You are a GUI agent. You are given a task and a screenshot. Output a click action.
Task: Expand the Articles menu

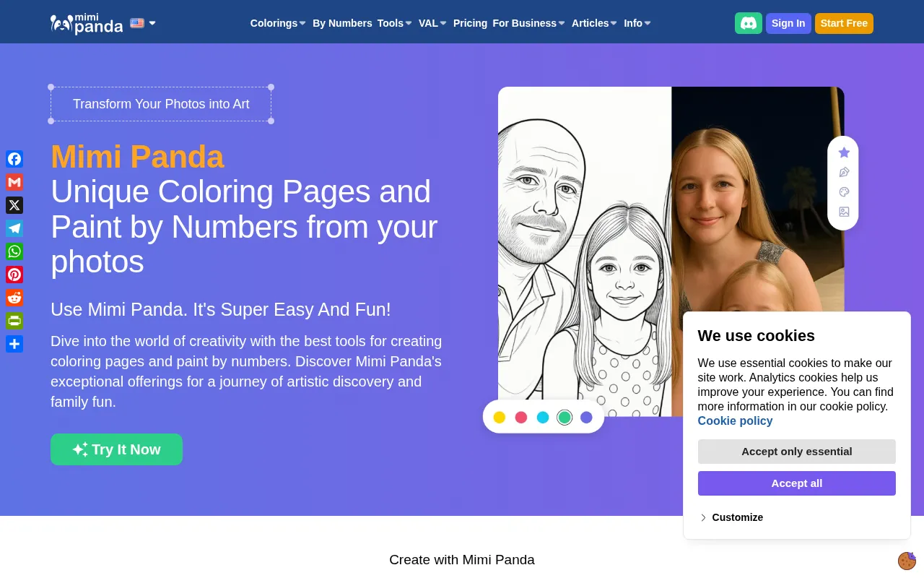tap(594, 23)
